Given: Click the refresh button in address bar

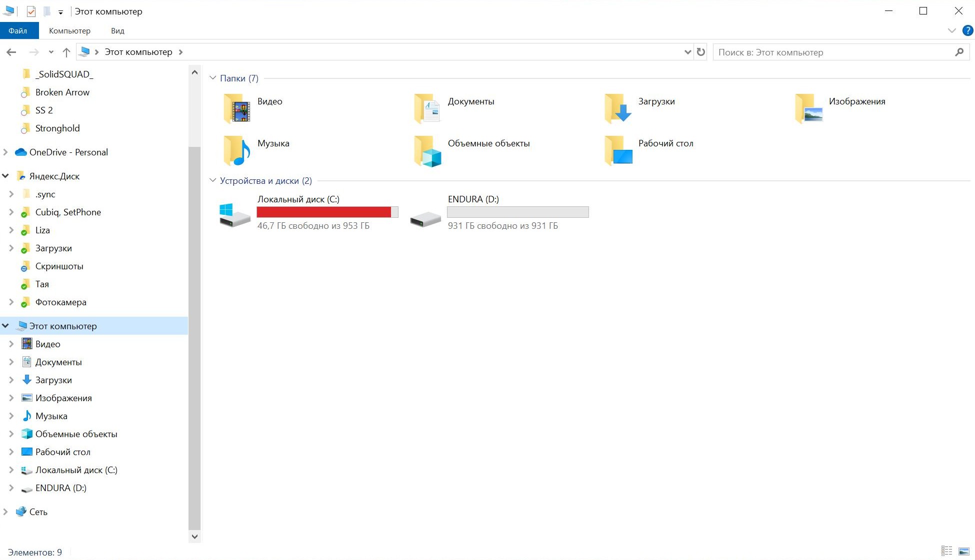Looking at the screenshot, I should (x=701, y=52).
